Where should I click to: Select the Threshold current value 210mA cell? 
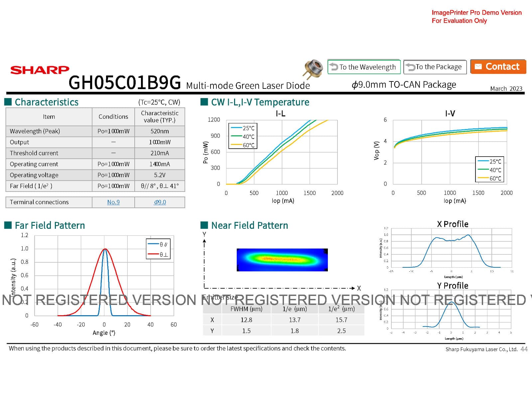tap(160, 153)
